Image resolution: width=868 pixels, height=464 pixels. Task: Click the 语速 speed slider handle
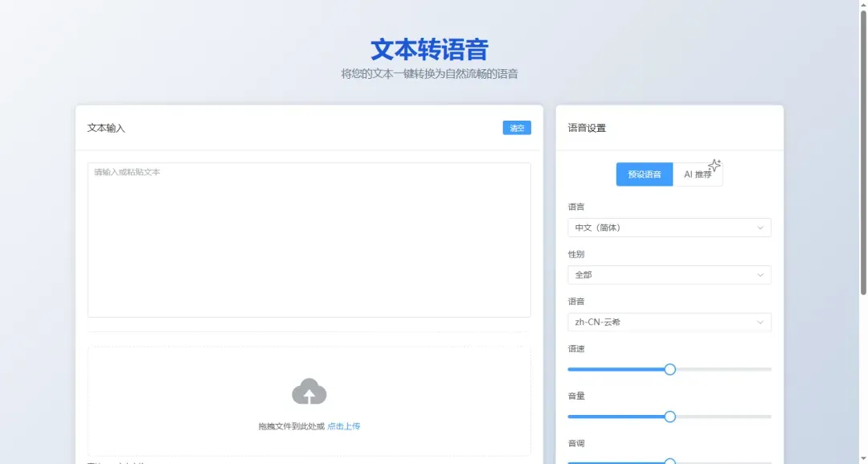pos(669,369)
